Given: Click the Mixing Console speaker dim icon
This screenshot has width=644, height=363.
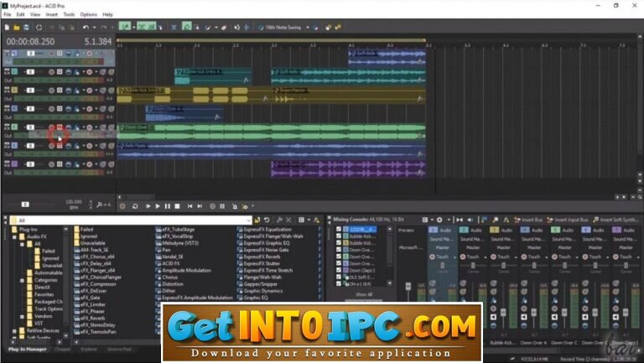Looking at the screenshot, I should click(470, 220).
